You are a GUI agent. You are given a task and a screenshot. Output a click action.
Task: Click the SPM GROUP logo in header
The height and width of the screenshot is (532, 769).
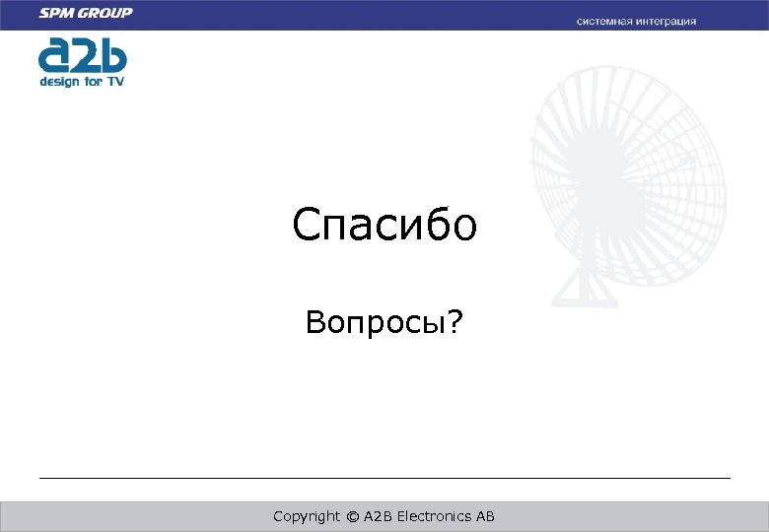coord(86,13)
